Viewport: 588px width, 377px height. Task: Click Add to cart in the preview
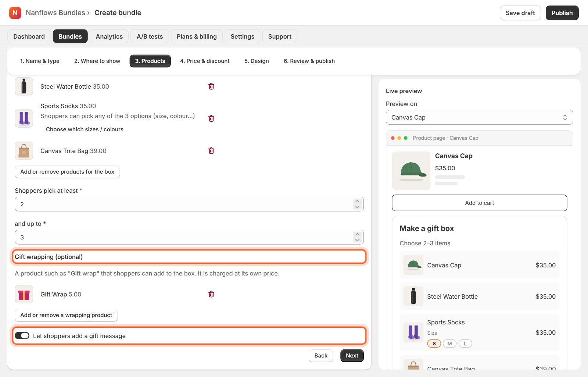(x=479, y=203)
